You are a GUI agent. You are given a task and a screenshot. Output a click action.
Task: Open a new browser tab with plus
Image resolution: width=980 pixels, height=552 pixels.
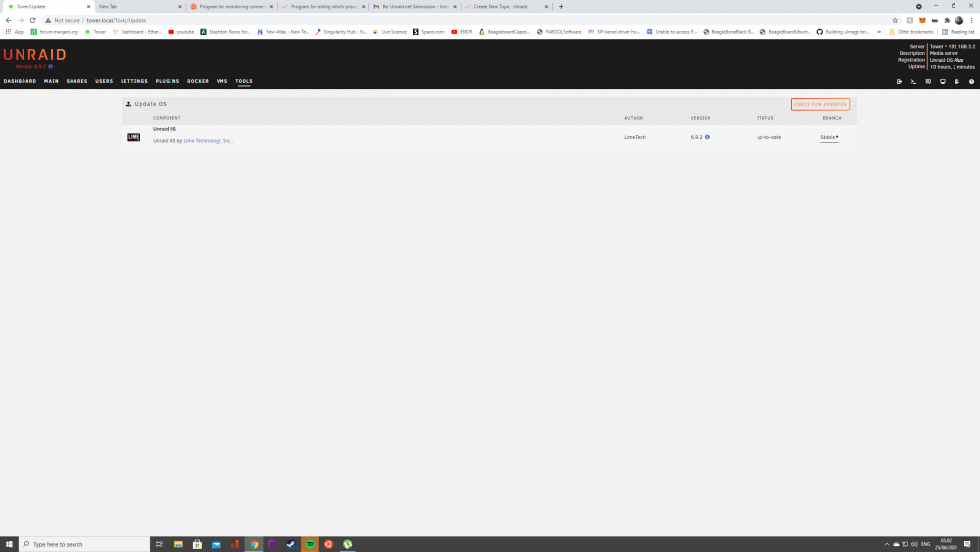point(561,6)
